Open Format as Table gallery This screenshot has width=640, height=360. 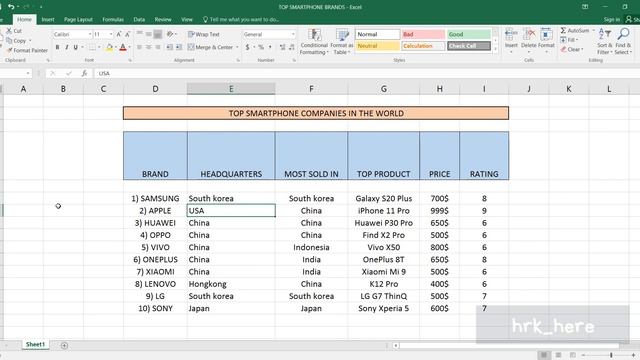coord(342,42)
